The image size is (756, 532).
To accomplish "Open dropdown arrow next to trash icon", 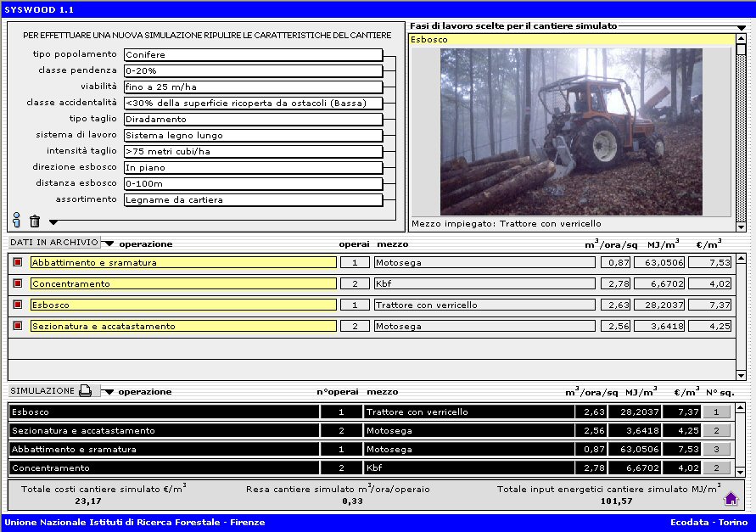I will (x=53, y=222).
